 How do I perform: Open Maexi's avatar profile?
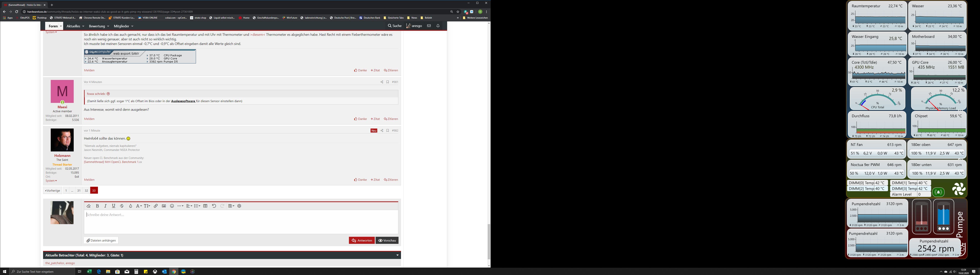[62, 91]
